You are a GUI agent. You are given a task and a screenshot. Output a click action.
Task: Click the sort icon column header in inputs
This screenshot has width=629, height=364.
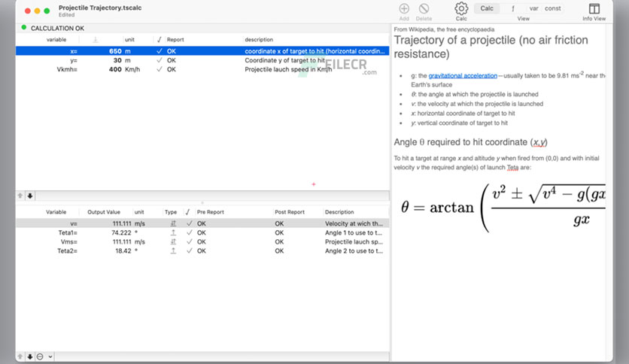coord(96,40)
